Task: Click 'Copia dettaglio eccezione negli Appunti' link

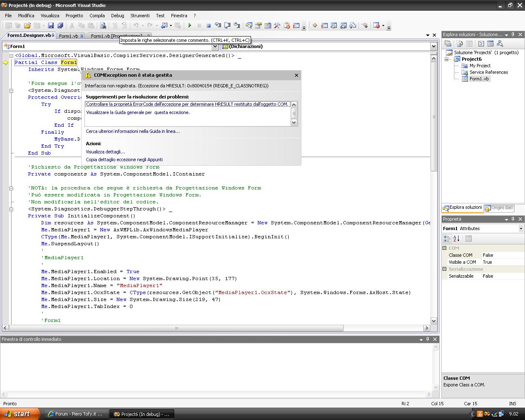Action: pos(124,160)
